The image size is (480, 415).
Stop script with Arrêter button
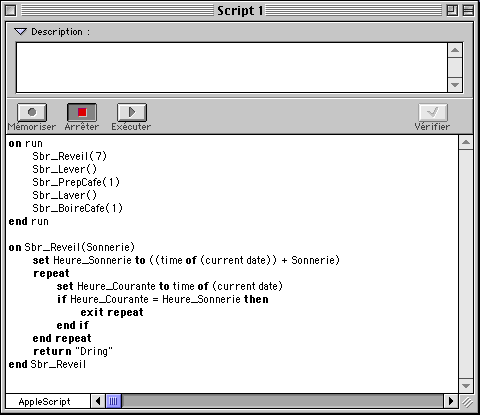tap(82, 112)
